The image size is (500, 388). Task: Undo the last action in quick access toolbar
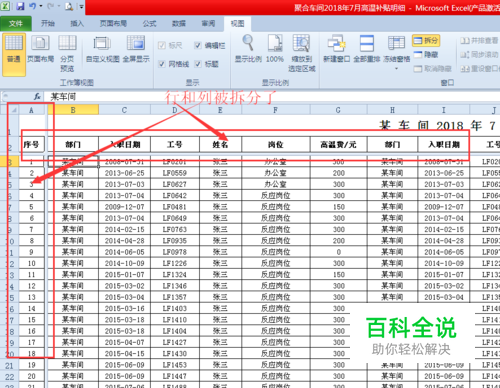click(32, 6)
